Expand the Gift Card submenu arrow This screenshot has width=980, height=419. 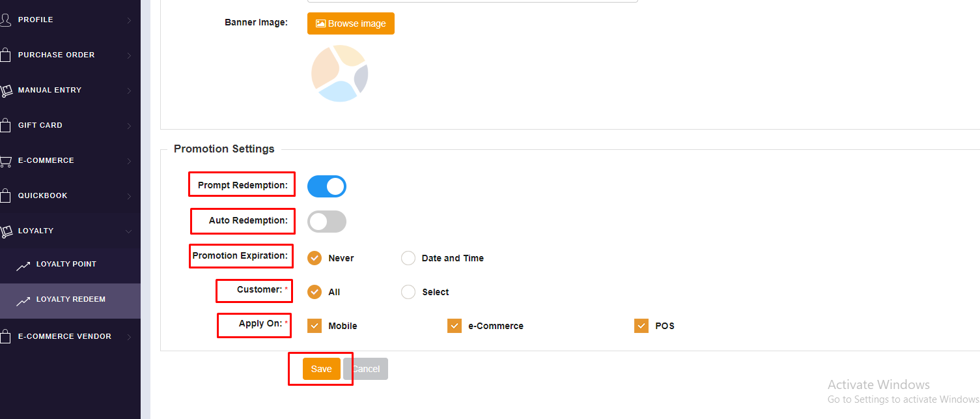tap(128, 126)
